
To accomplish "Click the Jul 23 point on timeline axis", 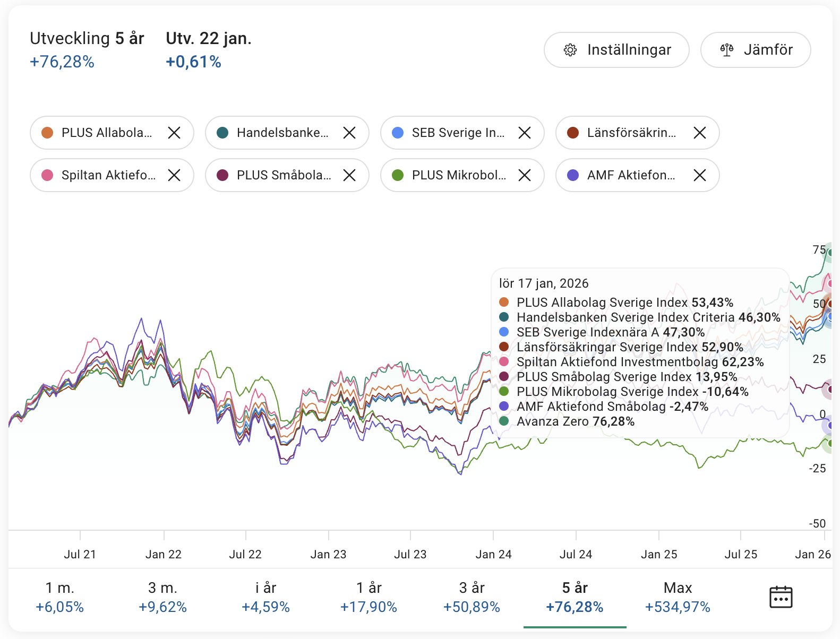I will pos(410,554).
